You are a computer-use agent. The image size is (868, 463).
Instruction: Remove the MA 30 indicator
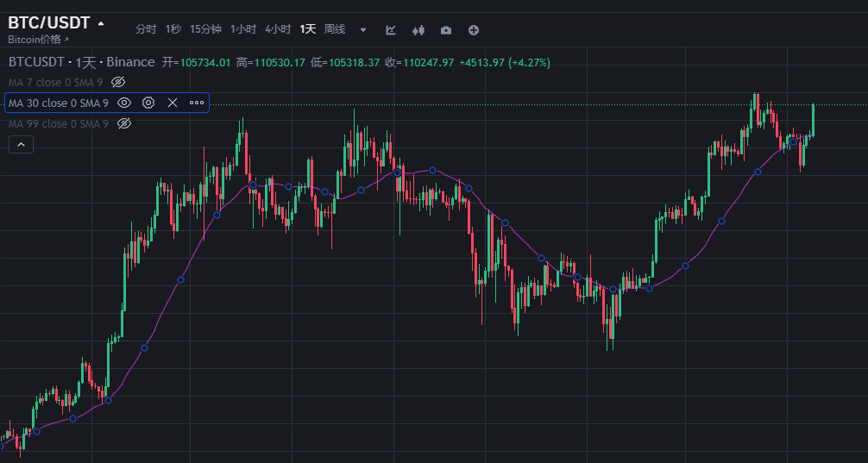coord(173,103)
